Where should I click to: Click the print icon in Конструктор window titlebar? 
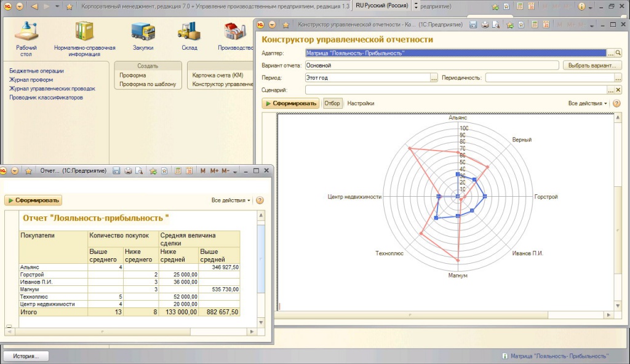[x=485, y=25]
